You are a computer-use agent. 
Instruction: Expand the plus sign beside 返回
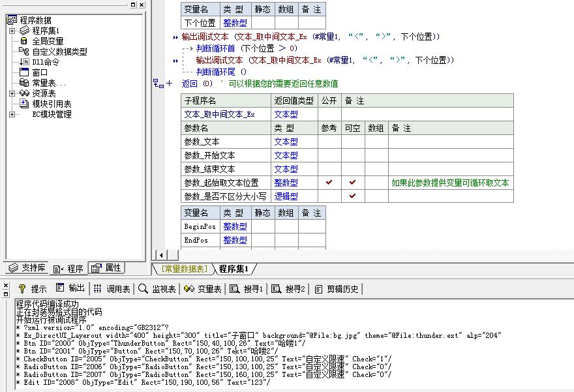(169, 83)
